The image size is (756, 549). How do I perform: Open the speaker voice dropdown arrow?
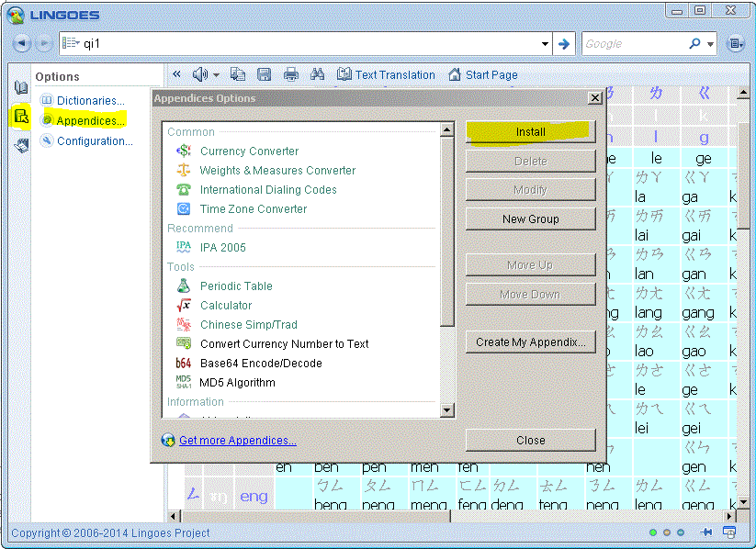tap(216, 74)
